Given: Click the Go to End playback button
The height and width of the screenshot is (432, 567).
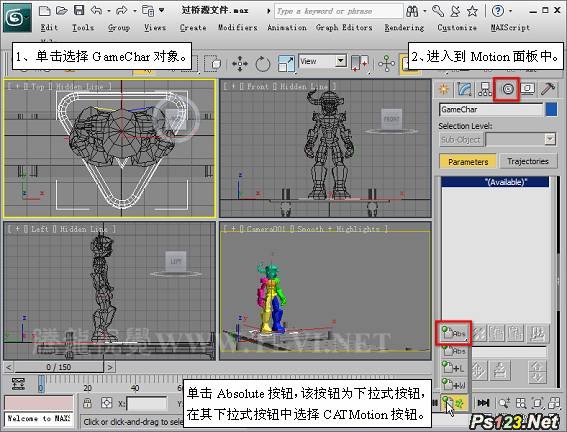Looking at the screenshot, I should coord(483,403).
